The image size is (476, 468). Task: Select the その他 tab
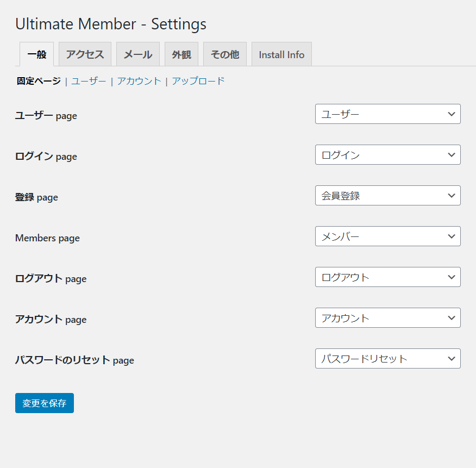coord(225,54)
